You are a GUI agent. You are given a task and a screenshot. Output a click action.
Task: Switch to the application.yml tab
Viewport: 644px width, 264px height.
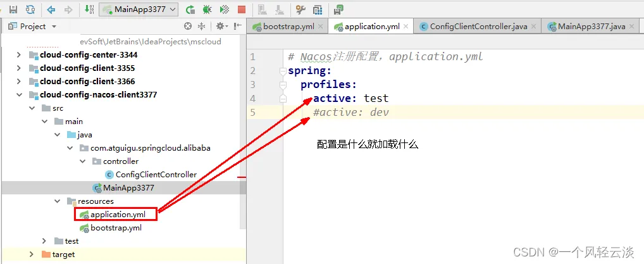pyautogui.click(x=372, y=27)
